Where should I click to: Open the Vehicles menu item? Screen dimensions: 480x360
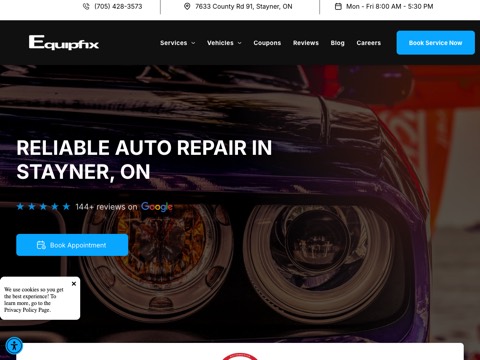click(220, 43)
